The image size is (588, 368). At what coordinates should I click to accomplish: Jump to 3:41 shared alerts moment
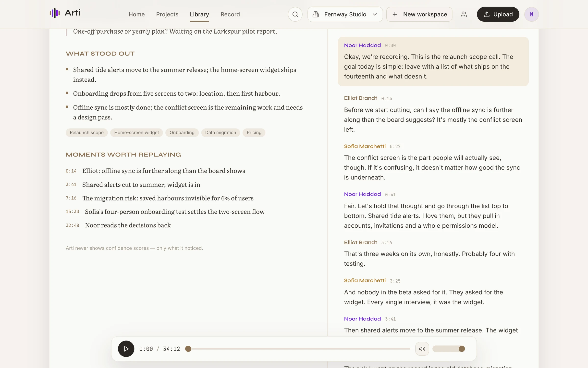pos(133,184)
